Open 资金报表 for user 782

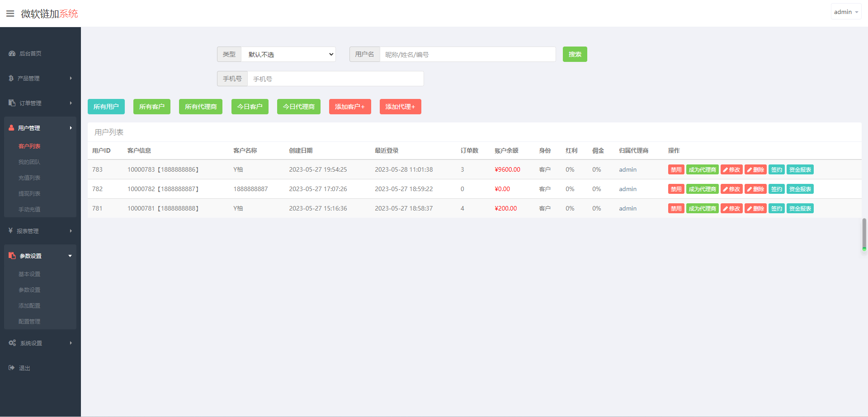click(800, 189)
